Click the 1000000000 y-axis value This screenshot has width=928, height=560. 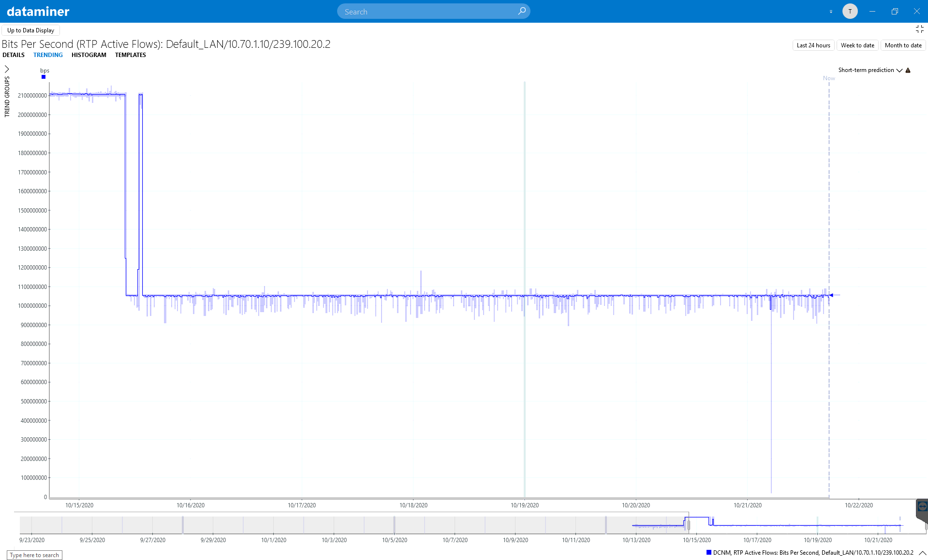[x=32, y=306]
